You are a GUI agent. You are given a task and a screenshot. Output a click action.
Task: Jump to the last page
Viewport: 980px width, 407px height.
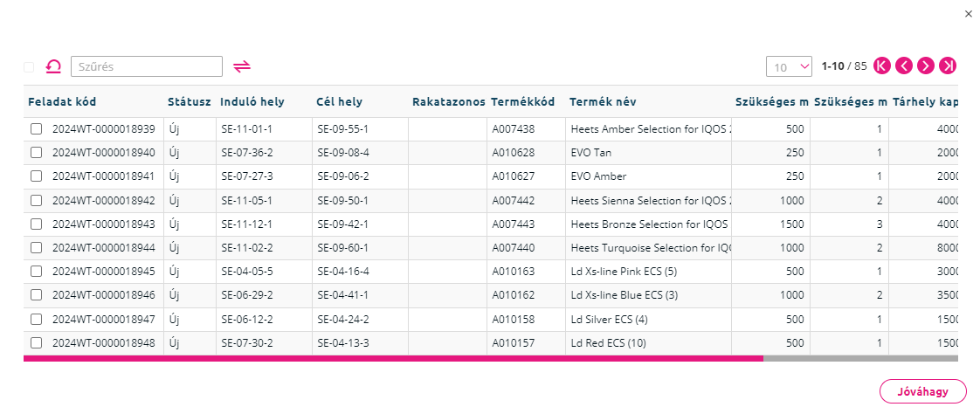pos(948,66)
